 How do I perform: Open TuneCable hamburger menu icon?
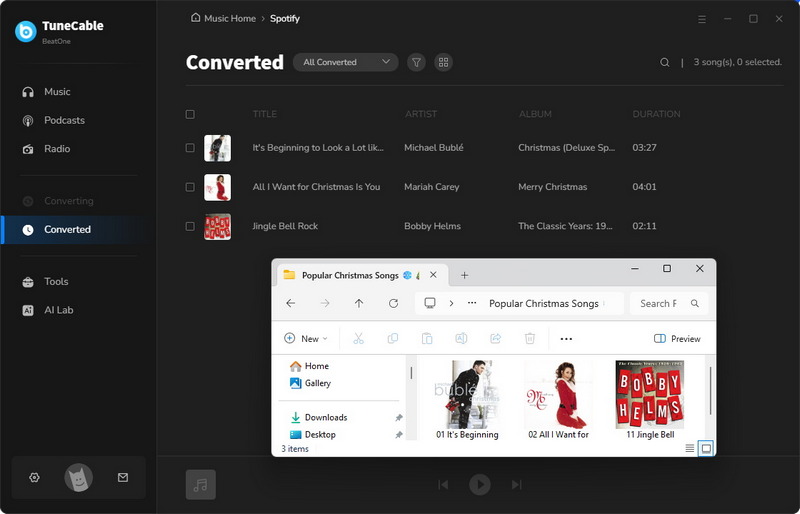coord(702,19)
